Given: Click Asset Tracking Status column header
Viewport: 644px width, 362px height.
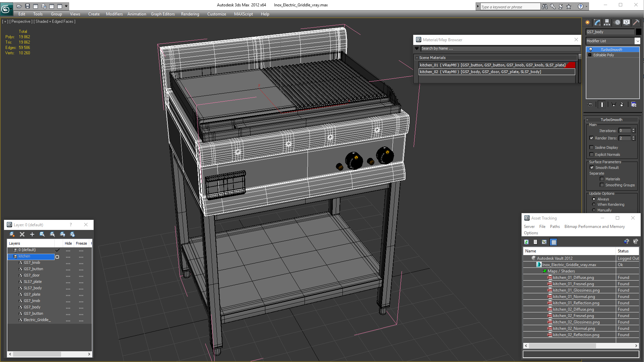Looking at the screenshot, I should click(x=627, y=251).
